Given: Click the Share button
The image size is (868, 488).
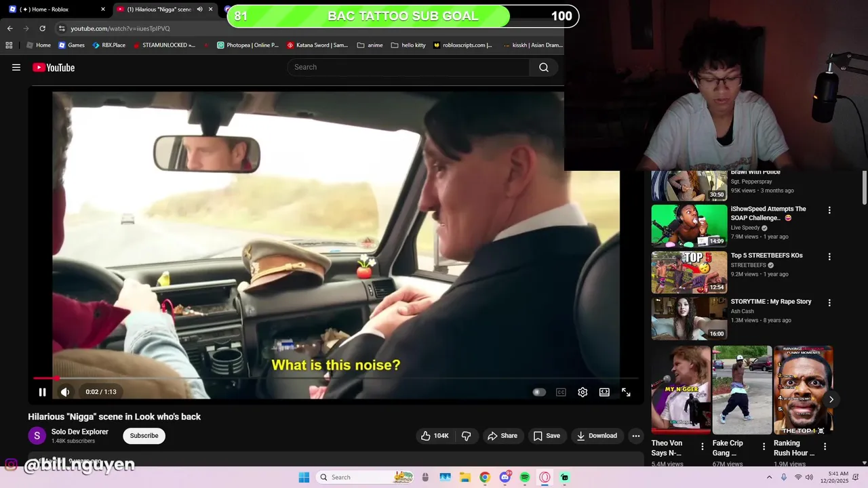Looking at the screenshot, I should coord(502,436).
